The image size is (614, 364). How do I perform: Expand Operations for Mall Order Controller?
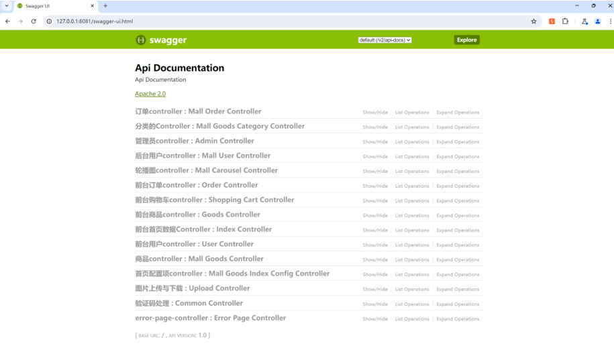click(458, 113)
